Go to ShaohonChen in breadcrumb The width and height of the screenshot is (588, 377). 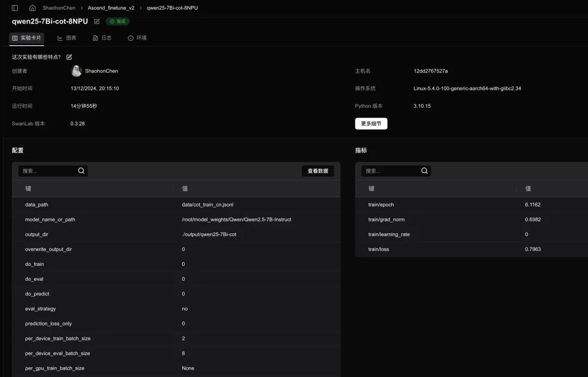point(59,8)
